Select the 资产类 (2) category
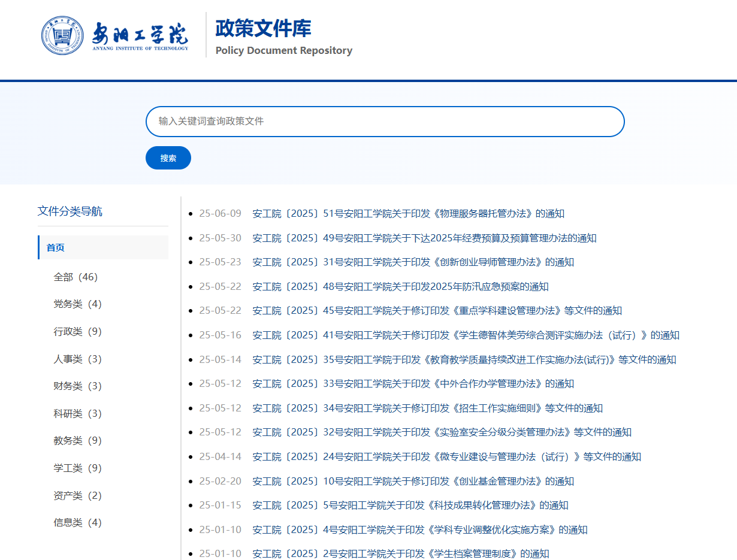Screen dimensions: 737x560 pos(77,495)
